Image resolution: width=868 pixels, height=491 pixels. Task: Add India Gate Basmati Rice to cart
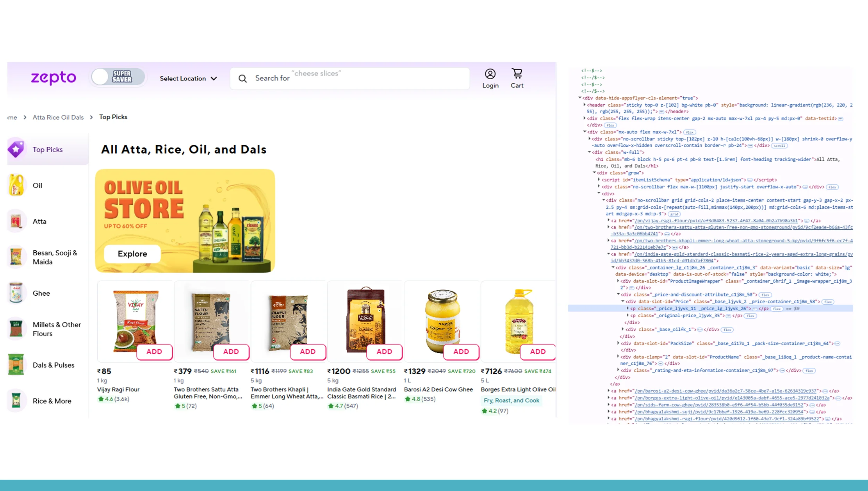click(384, 352)
